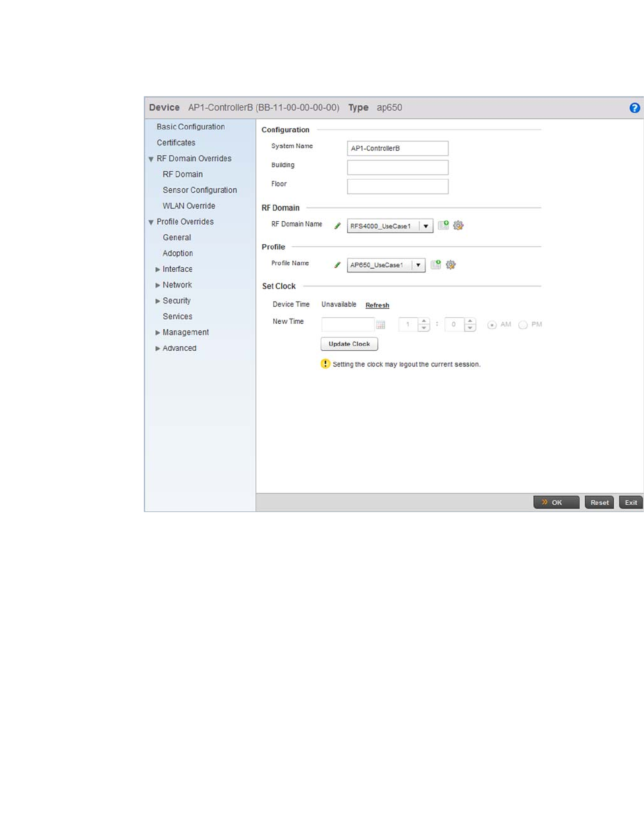Open WLAN Override in the sidebar
644x830 pixels.
pos(189,206)
